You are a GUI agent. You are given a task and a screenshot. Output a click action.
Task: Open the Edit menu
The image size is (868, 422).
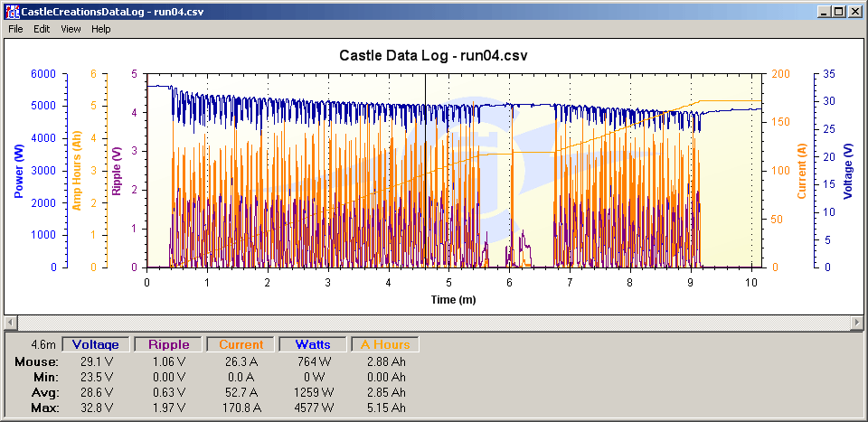pyautogui.click(x=42, y=29)
